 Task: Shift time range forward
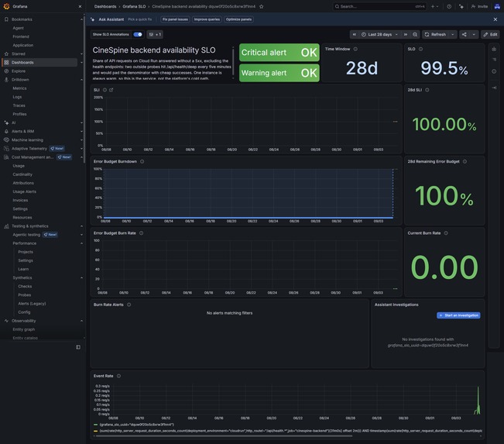tap(406, 34)
